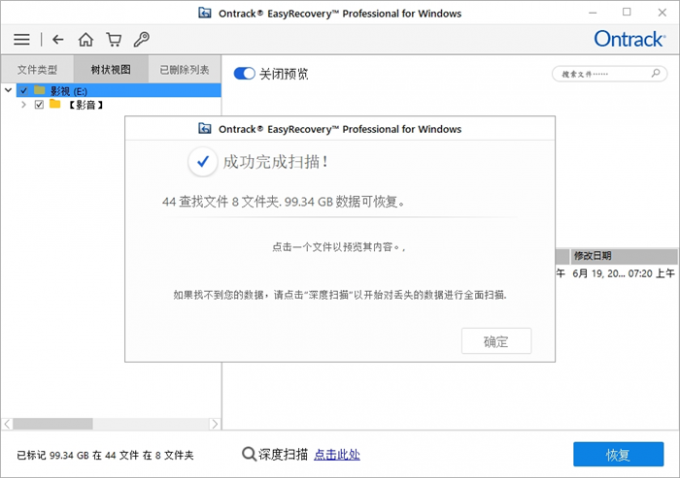Click the deep scan magnifier icon

click(249, 454)
